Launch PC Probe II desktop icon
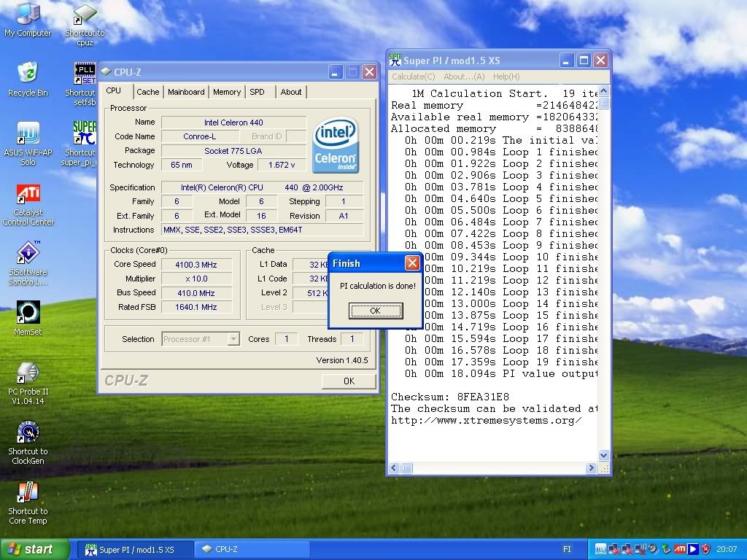 click(x=28, y=373)
